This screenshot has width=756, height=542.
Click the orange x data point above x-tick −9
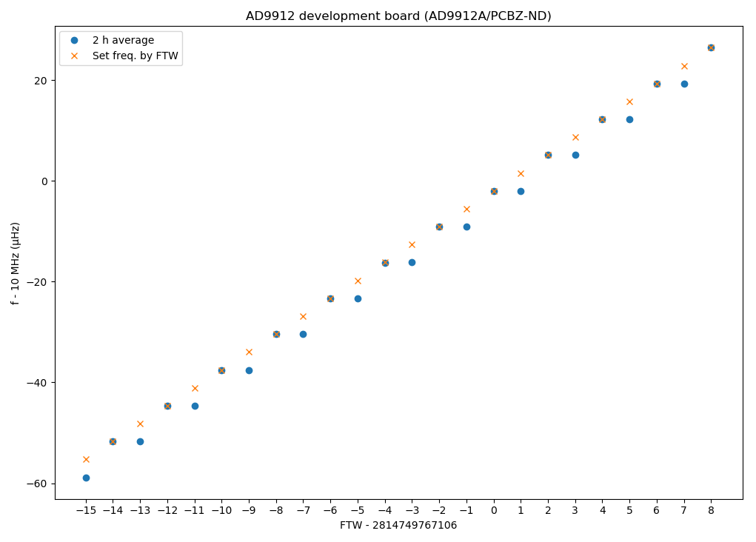[x=249, y=352]
